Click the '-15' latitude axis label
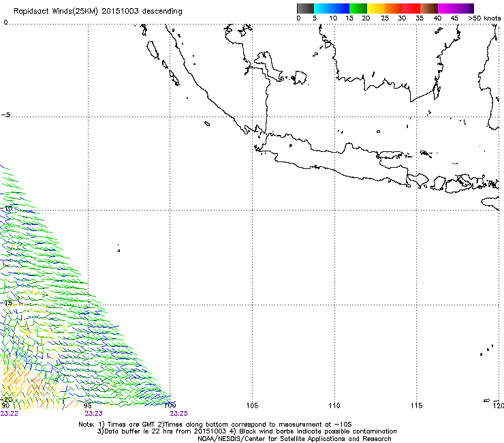Image resolution: width=504 pixels, height=443 pixels. [6, 303]
